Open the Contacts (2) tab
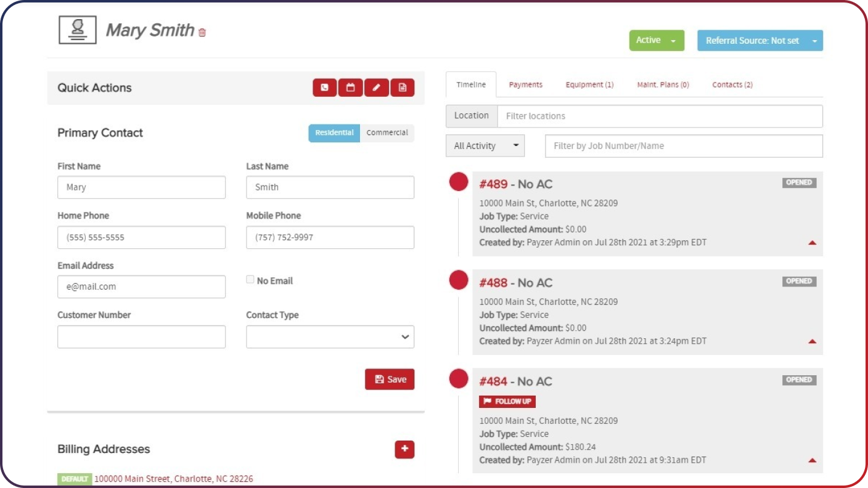This screenshot has height=488, width=868. pos(732,85)
